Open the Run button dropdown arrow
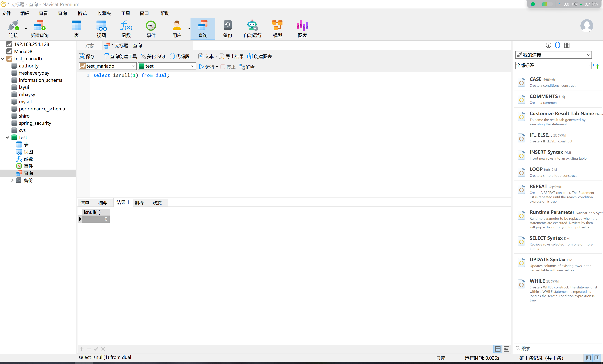603x364 pixels. click(x=217, y=67)
